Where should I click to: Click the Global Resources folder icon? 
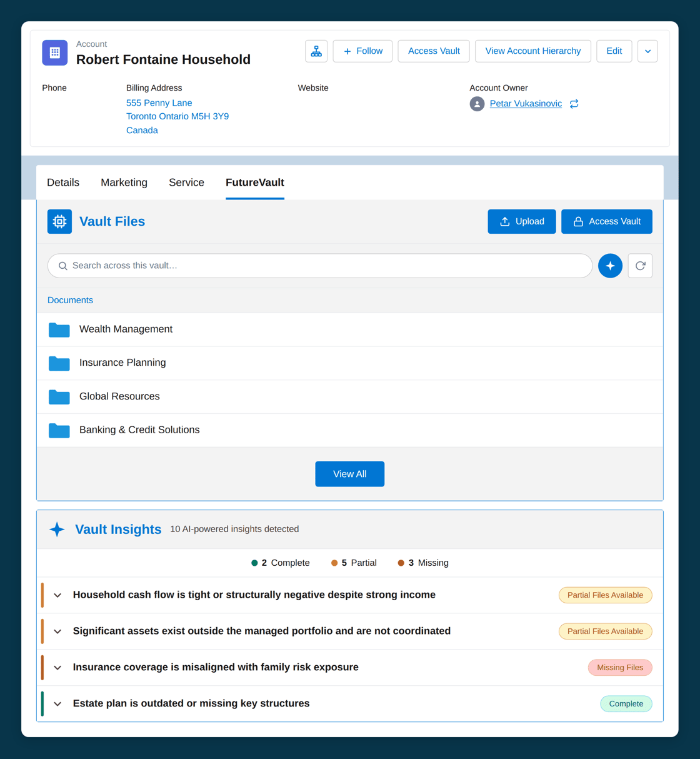tap(59, 396)
